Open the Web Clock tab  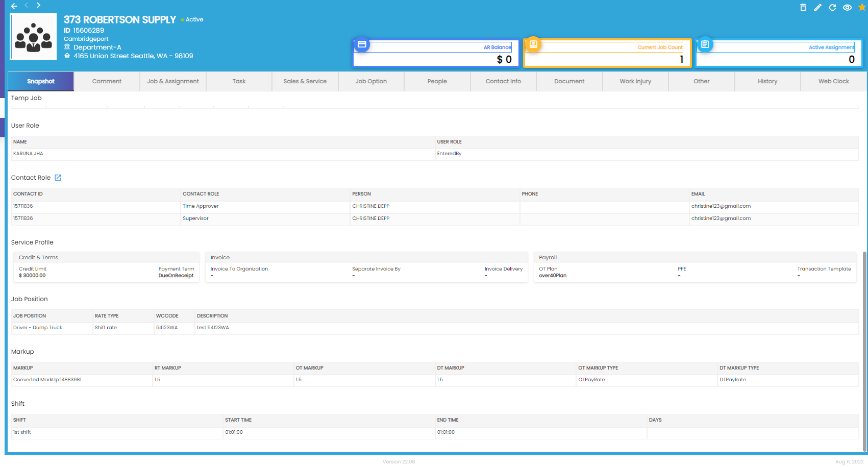[834, 81]
